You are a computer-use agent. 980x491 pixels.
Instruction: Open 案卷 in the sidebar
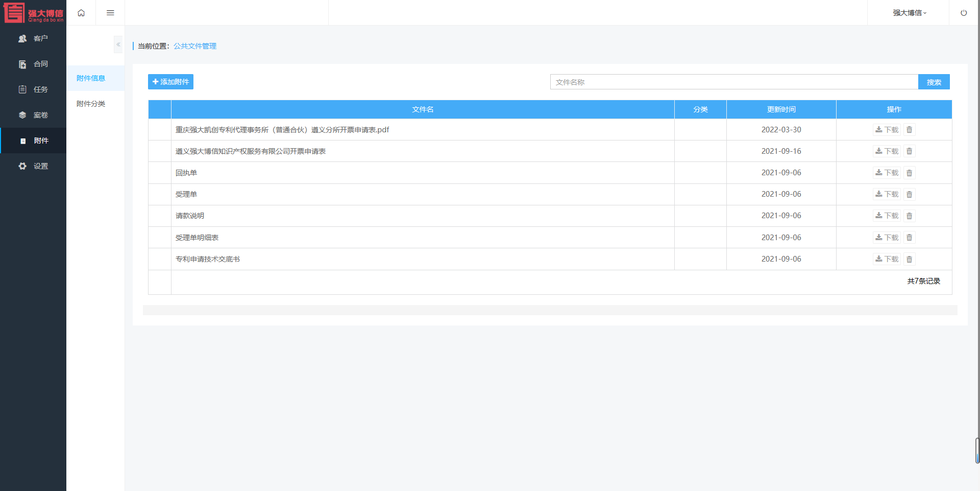33,115
